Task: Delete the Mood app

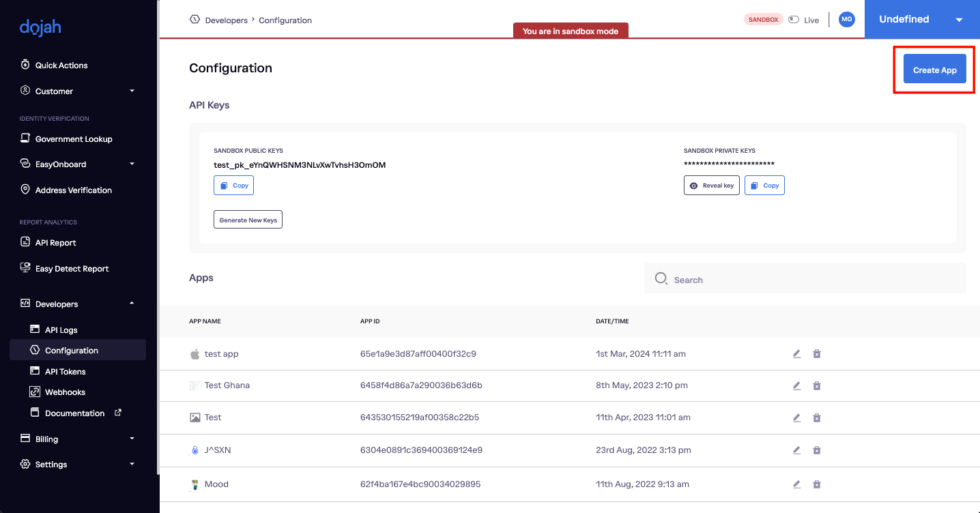Action: [817, 484]
